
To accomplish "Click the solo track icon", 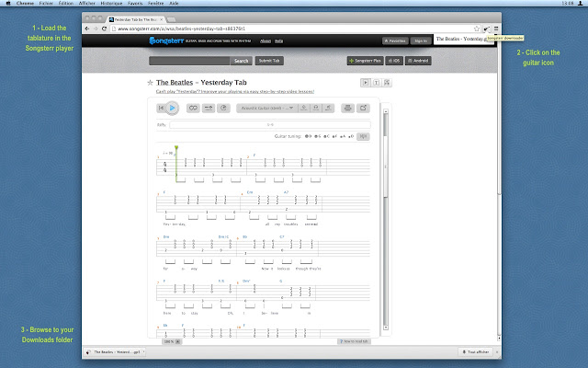I will click(x=304, y=109).
